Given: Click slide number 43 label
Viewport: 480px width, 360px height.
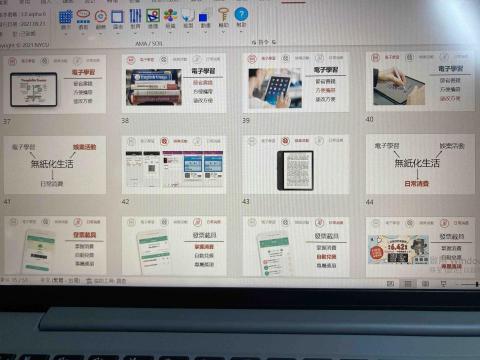Looking at the screenshot, I should [x=246, y=202].
